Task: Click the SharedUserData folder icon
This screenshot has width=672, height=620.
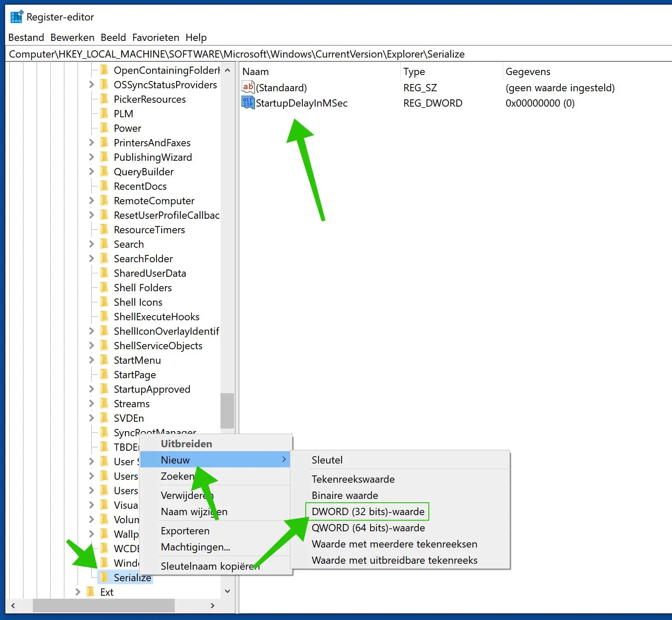Action: point(104,273)
